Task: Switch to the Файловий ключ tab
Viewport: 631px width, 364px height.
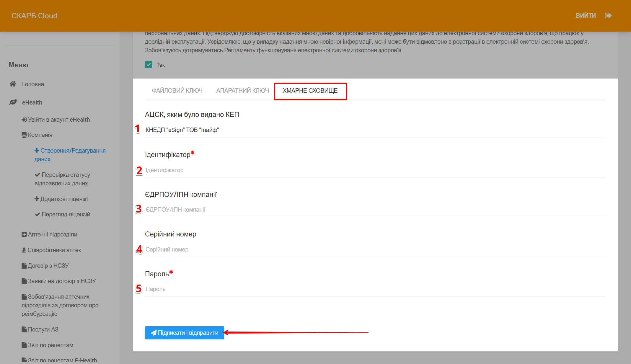Action: tap(177, 91)
